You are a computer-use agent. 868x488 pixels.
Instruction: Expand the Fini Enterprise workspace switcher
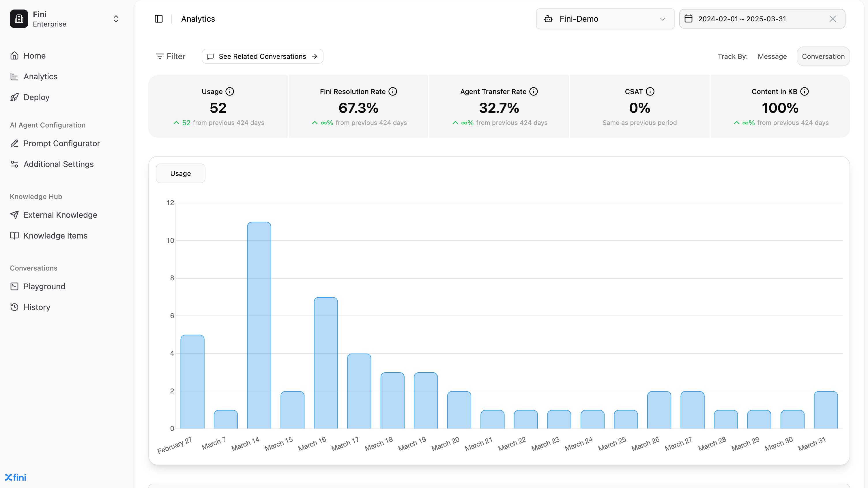[x=116, y=19]
